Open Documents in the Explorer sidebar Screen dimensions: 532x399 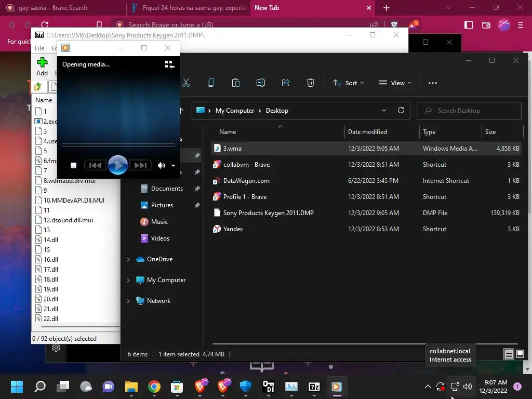point(167,188)
